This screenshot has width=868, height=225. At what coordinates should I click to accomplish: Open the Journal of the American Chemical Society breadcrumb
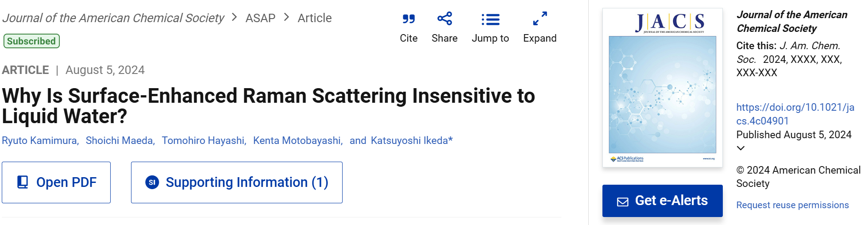coord(113,18)
